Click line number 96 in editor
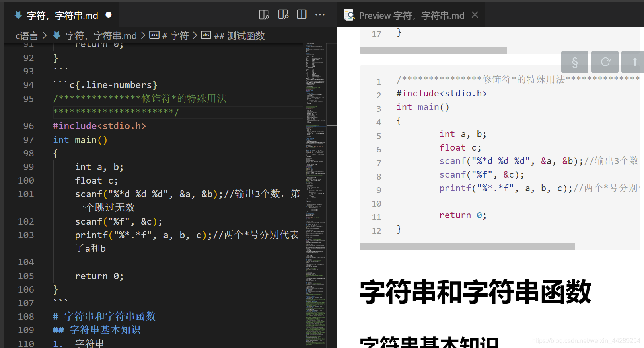The height and width of the screenshot is (348, 644). pos(29,126)
